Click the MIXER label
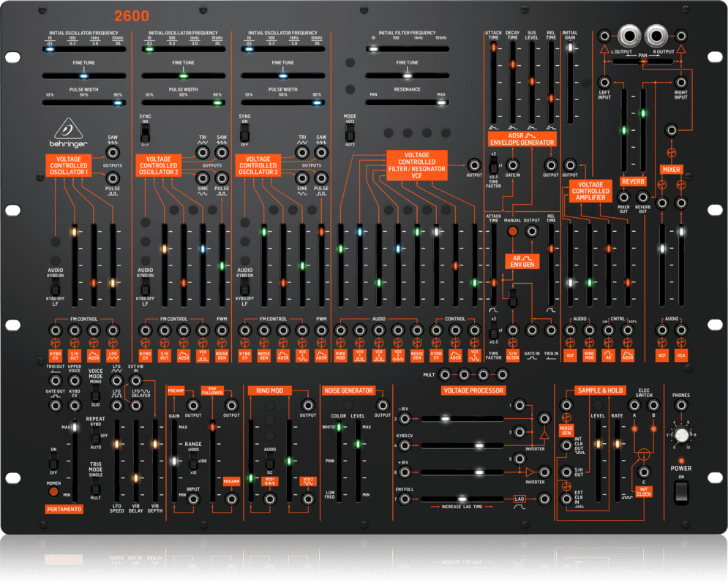The height and width of the screenshot is (585, 728). tap(671, 170)
